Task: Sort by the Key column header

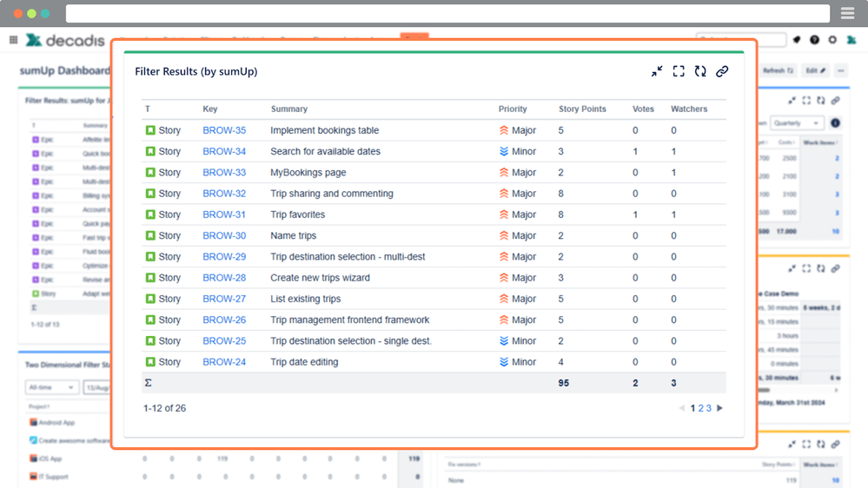Action: tap(209, 109)
